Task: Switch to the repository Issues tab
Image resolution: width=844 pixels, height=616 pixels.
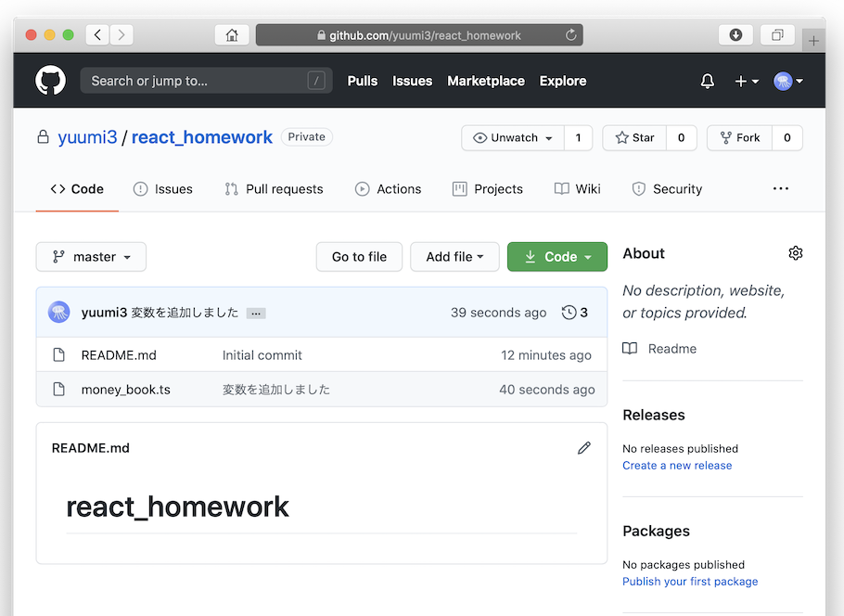Action: point(163,189)
